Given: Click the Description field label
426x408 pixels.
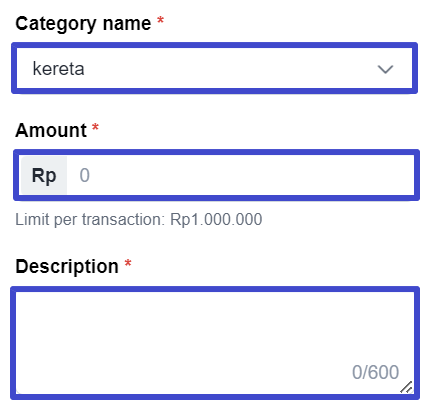Looking at the screenshot, I should tap(67, 267).
